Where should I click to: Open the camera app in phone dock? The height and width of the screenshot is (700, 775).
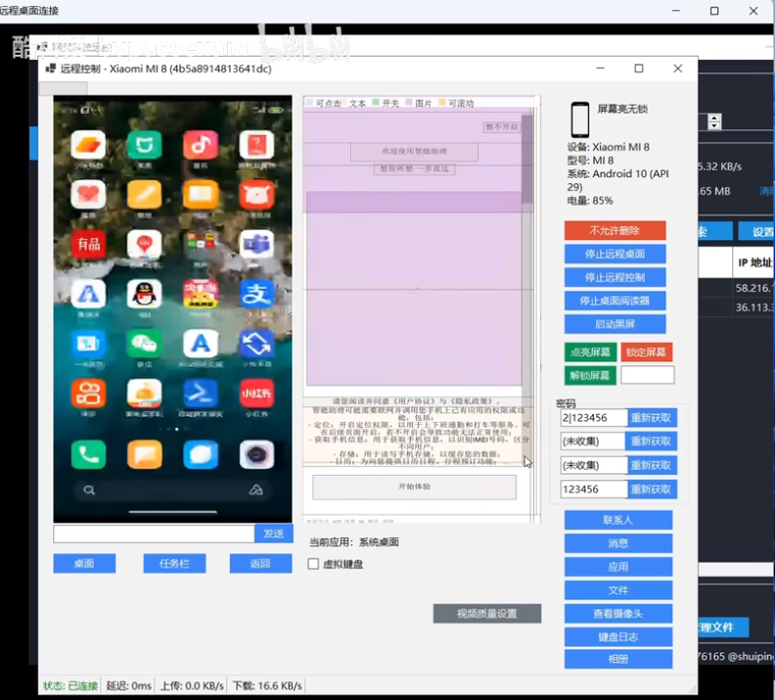[257, 454]
